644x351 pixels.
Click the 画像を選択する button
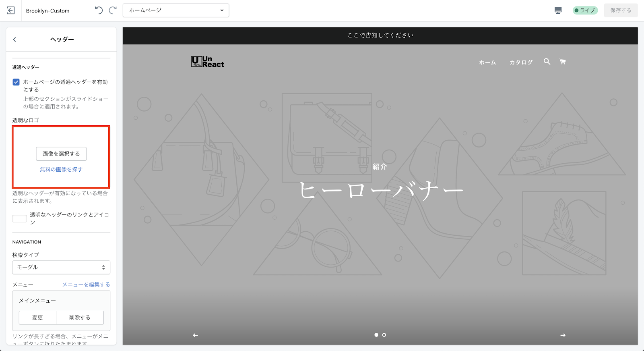point(61,154)
